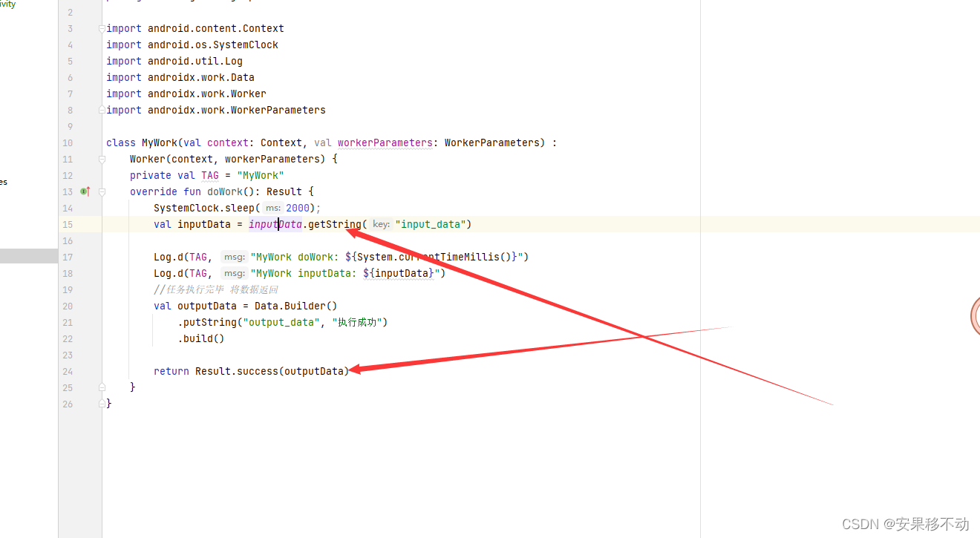Collapse the doWork function using its fold arrow

102,191
